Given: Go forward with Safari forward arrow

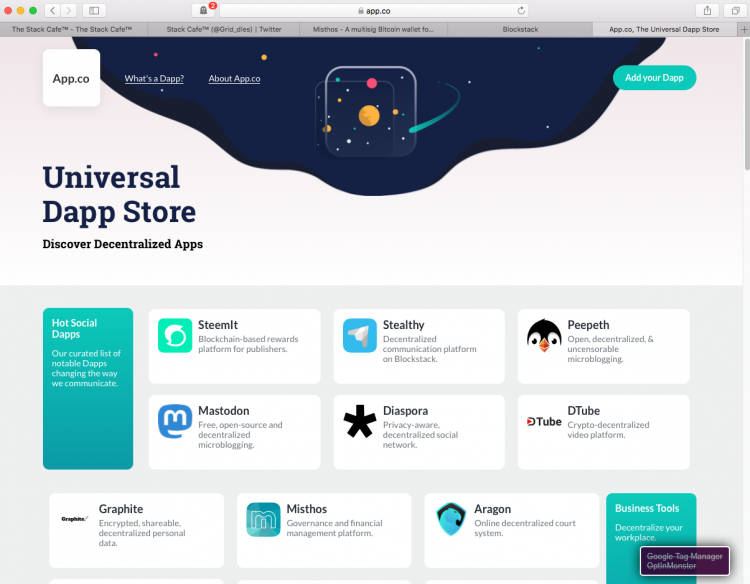Looking at the screenshot, I should 68,10.
